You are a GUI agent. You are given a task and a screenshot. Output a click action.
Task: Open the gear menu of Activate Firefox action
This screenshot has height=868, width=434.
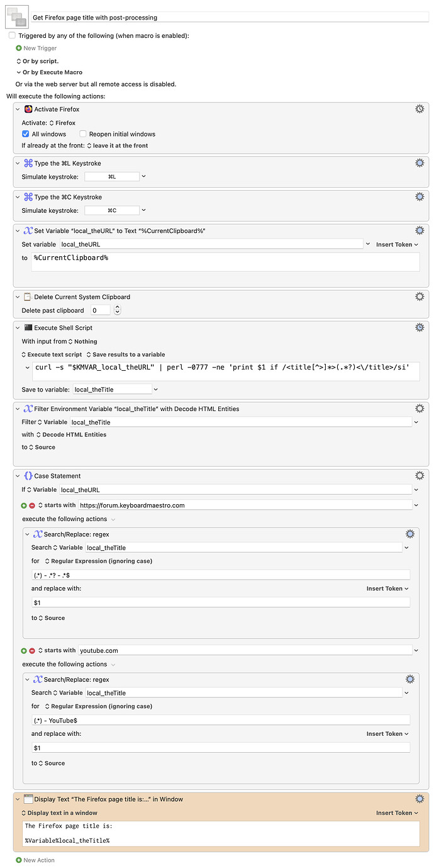(420, 108)
